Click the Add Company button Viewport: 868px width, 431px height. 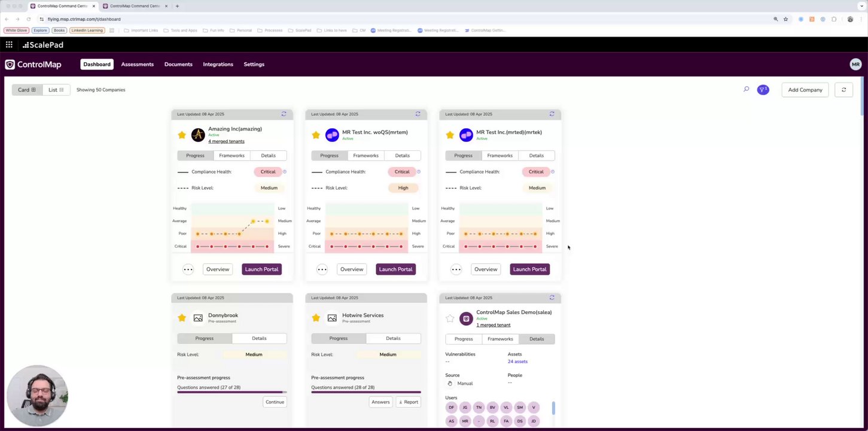tap(805, 90)
